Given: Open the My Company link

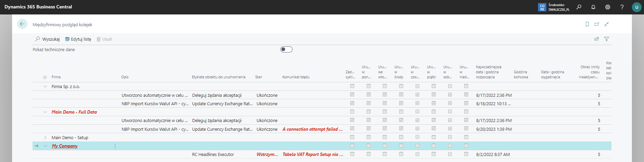Looking at the screenshot, I should pos(65,146).
